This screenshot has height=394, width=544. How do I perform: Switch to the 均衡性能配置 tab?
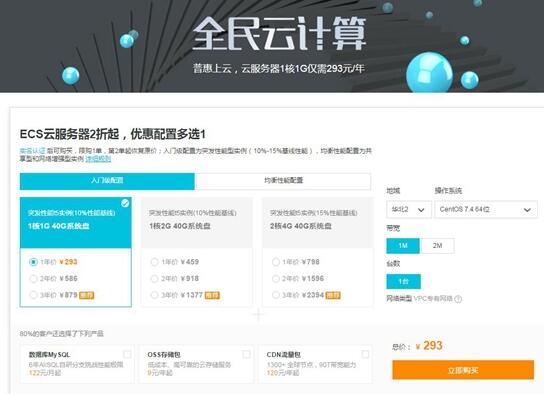point(283,181)
